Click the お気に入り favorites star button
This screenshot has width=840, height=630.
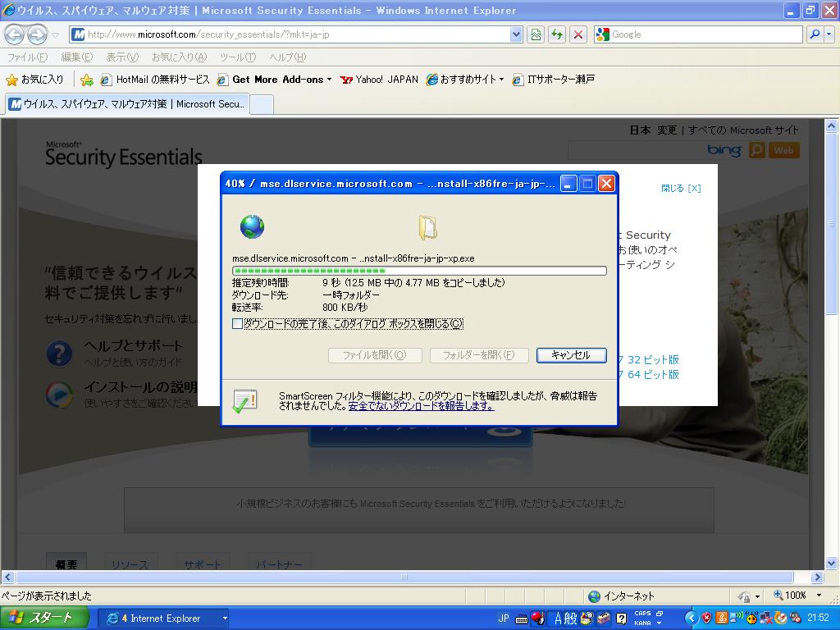point(34,80)
